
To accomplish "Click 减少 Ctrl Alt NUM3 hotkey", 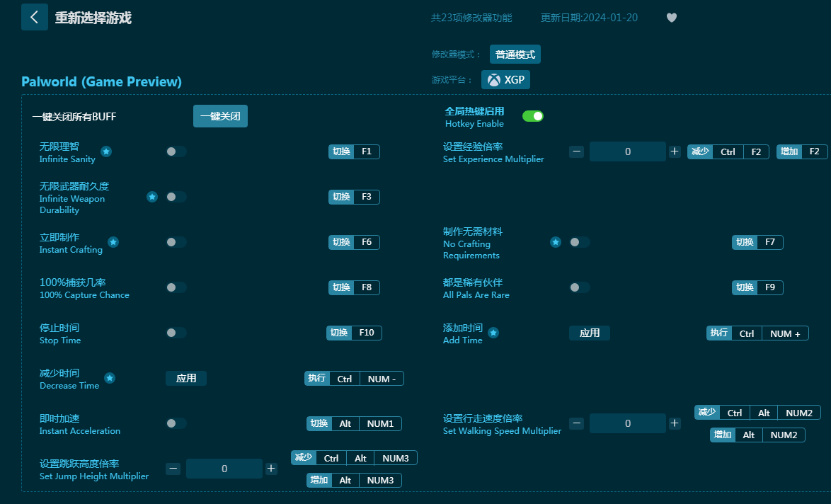I will point(354,458).
